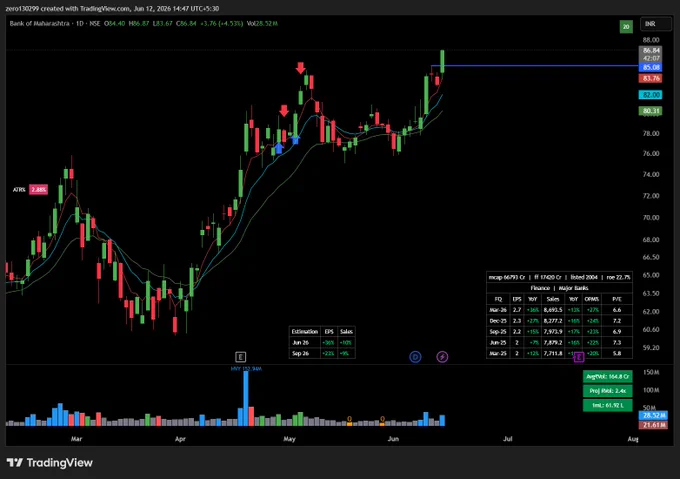Click the purple E earnings marker over table
This screenshot has width=680, height=479.
[x=579, y=357]
